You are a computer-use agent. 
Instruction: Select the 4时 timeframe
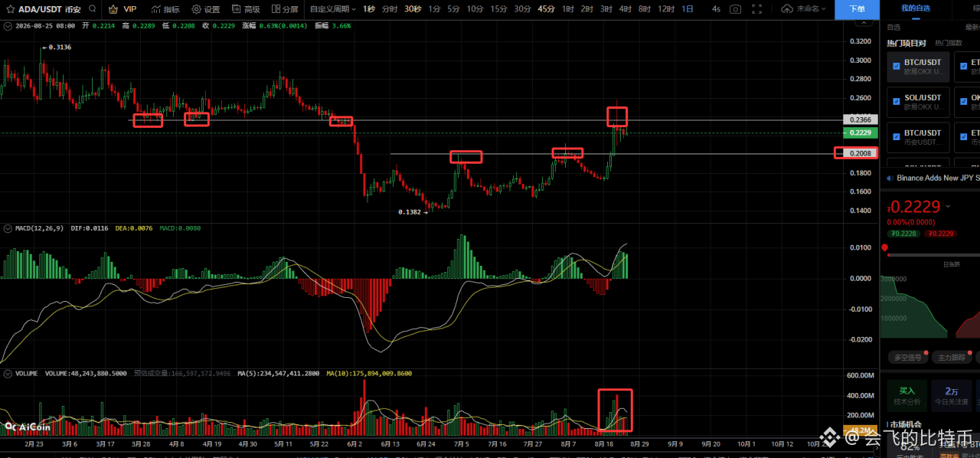625,9
